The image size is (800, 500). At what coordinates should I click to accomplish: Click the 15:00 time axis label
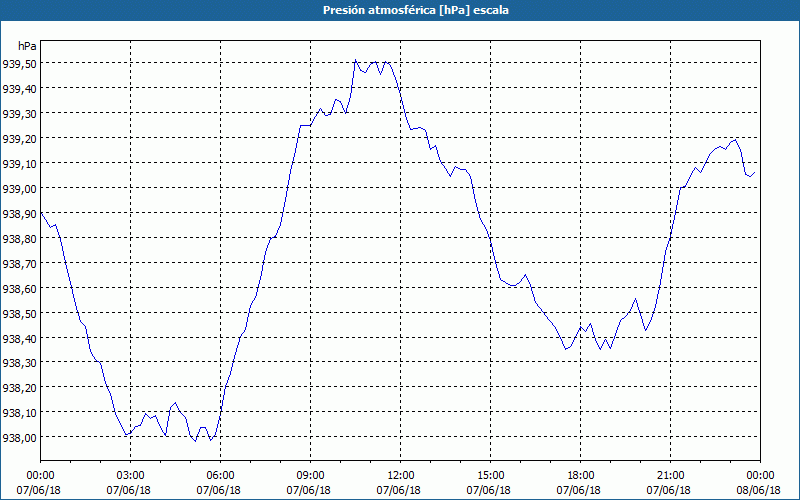[490, 476]
